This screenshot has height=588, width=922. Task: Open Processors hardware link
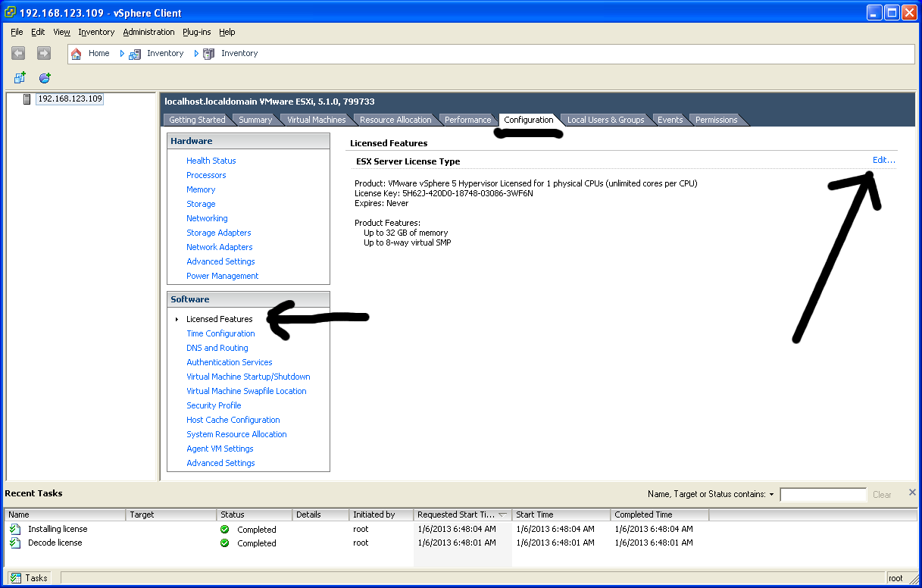pos(206,175)
